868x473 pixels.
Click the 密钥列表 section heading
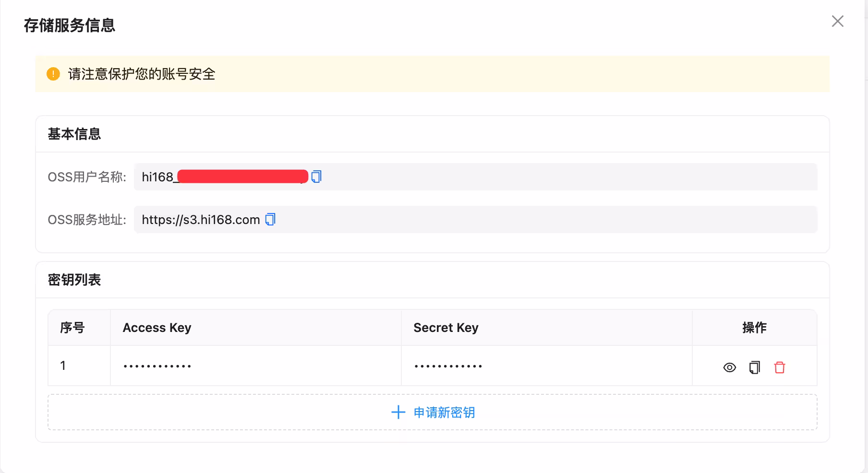(74, 280)
